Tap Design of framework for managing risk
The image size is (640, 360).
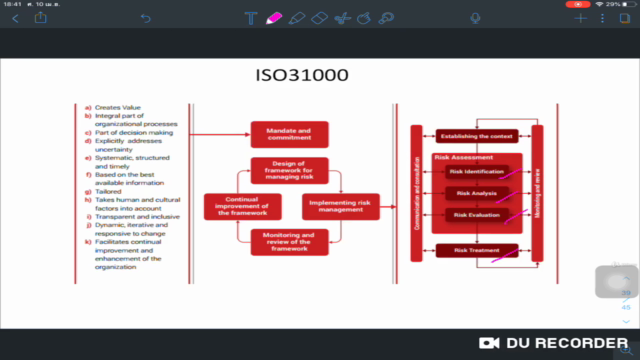(289, 171)
